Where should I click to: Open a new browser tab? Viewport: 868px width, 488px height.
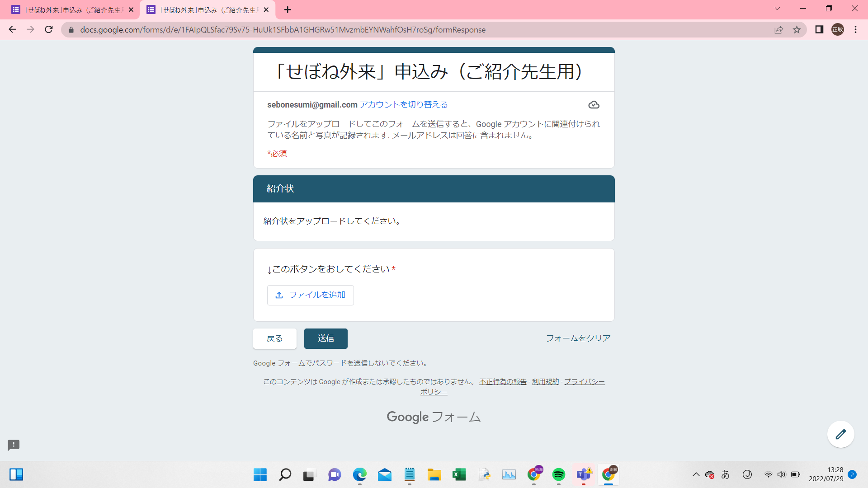pos(288,9)
